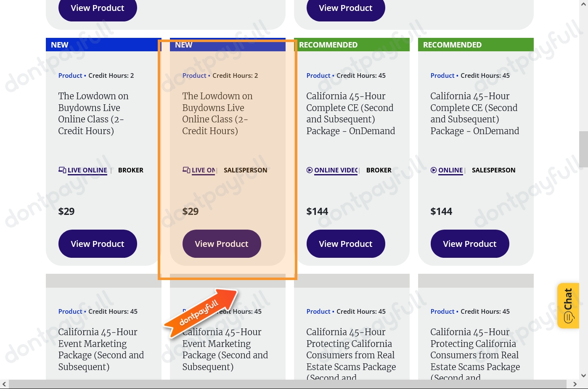Click View Product on highlighted Buydowns card
Screen dimensions: 588x389
222,243
